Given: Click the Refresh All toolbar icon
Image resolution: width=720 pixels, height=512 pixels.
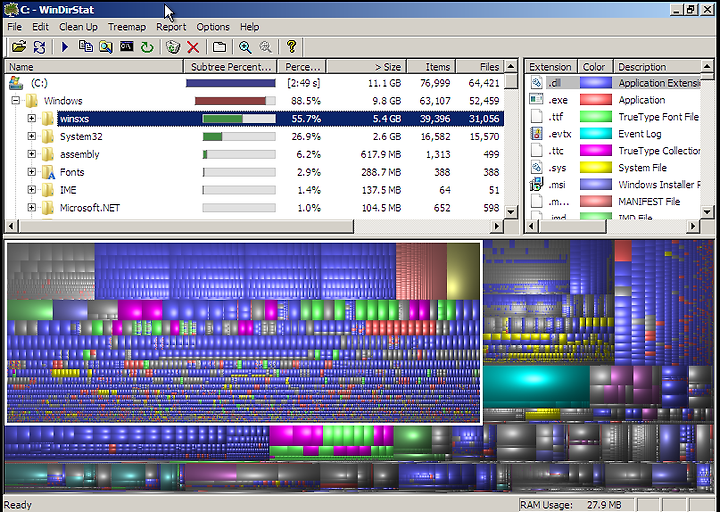Looking at the screenshot, I should (39, 46).
